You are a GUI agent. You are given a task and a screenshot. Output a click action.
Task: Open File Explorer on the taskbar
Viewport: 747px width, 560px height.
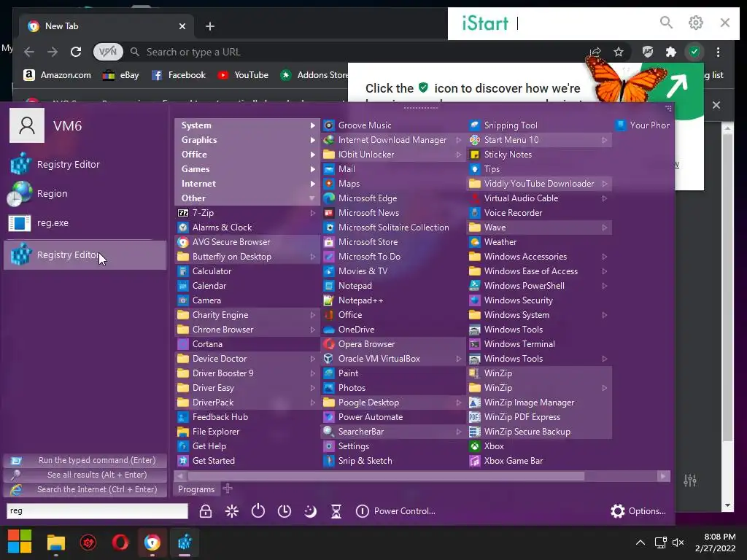point(55,542)
